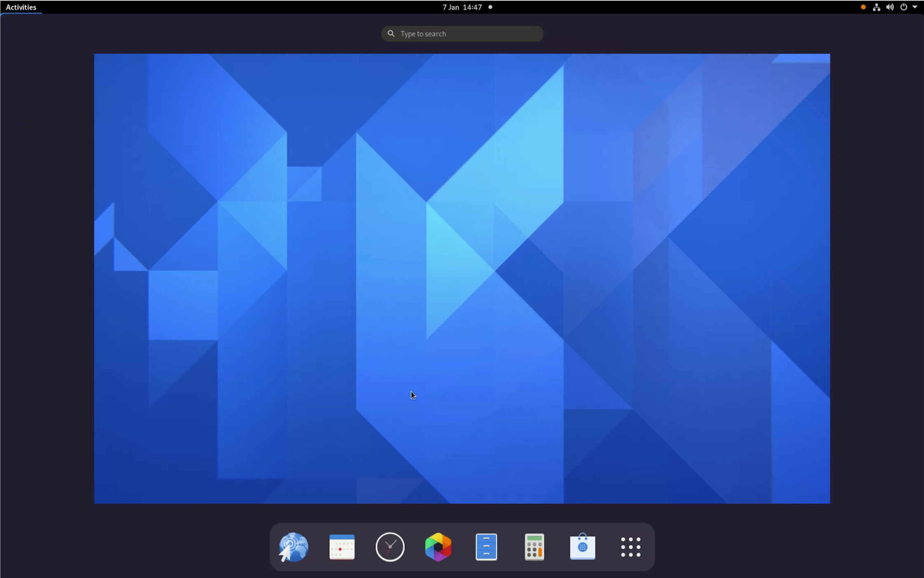The width and height of the screenshot is (924, 578).
Task: Open the Web browser from the dock
Action: click(293, 547)
